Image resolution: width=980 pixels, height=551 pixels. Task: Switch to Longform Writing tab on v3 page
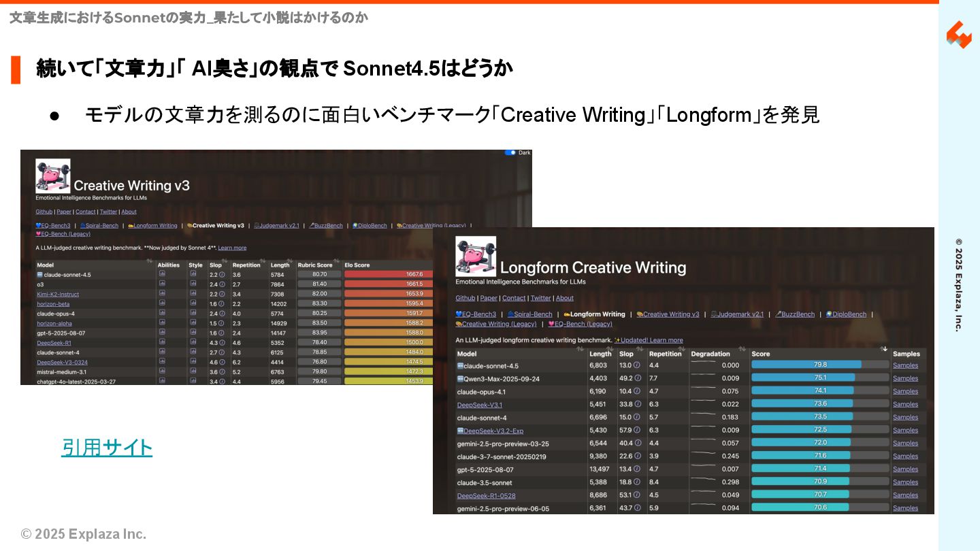pos(152,225)
